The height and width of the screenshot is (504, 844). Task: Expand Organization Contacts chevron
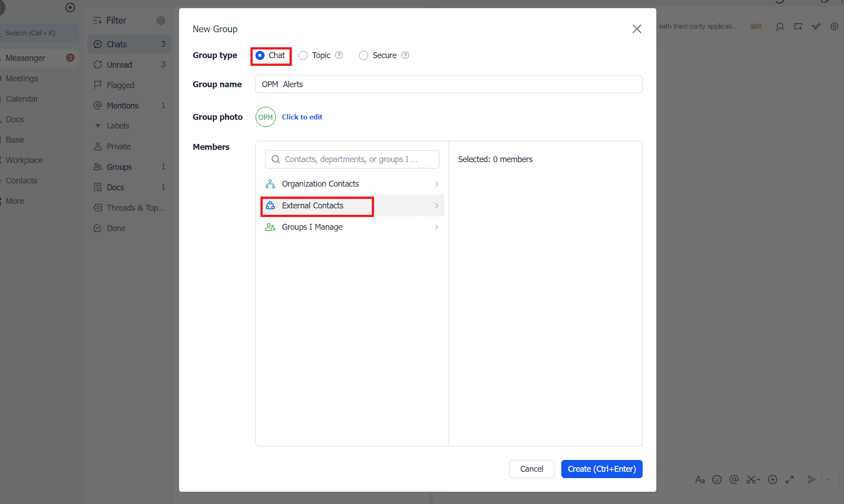(436, 184)
